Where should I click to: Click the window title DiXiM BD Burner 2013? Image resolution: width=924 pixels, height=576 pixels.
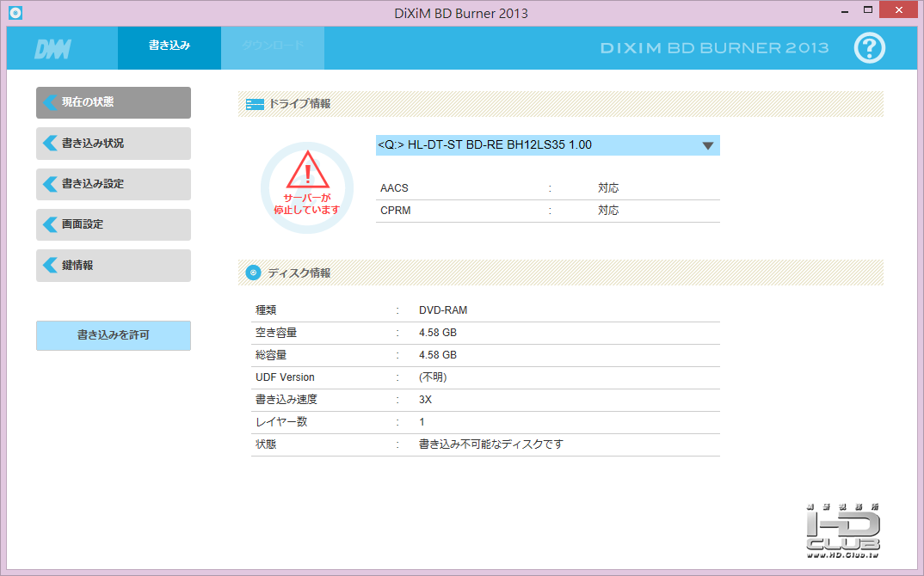tap(461, 13)
